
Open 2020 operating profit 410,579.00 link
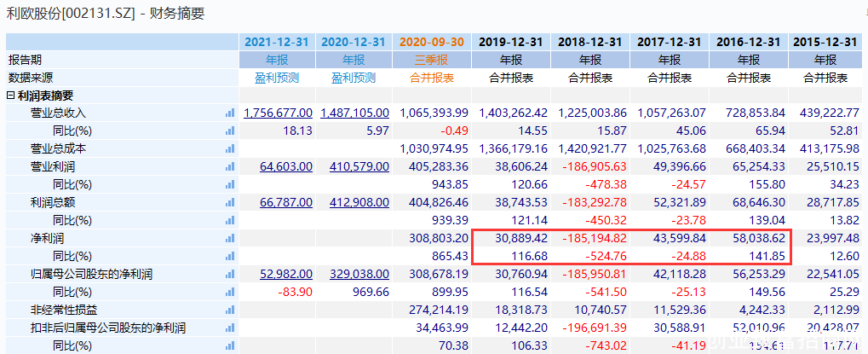coord(359,166)
